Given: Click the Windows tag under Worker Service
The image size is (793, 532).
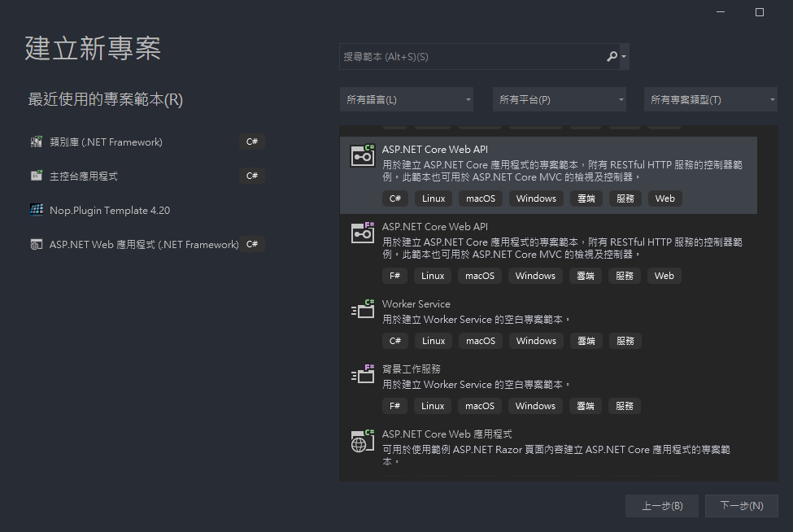Looking at the screenshot, I should coord(536,341).
